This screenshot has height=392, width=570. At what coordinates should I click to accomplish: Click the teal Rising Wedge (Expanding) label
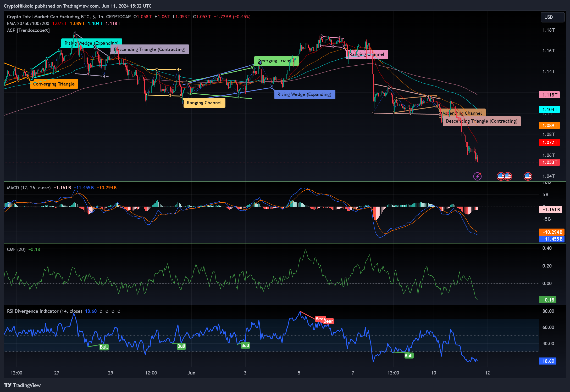point(92,43)
